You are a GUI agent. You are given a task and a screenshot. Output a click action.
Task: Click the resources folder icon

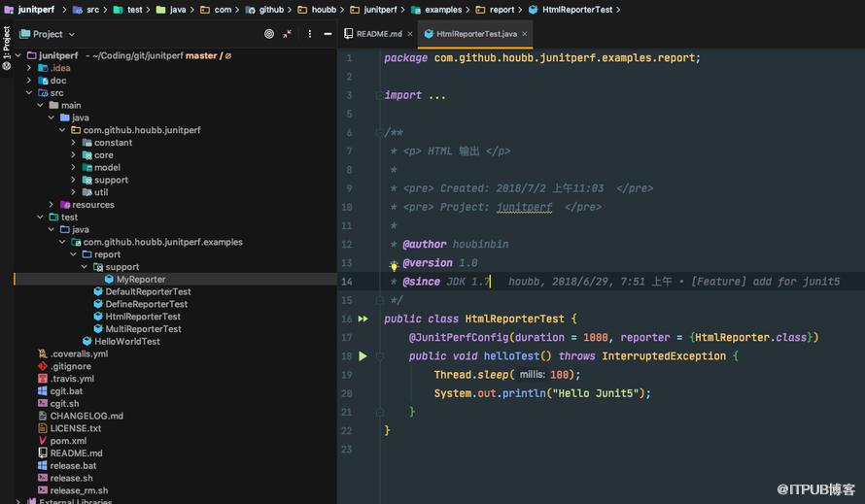65,205
